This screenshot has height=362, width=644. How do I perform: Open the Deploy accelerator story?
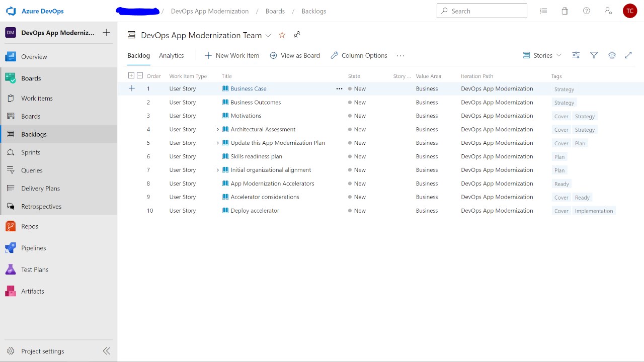click(x=255, y=211)
